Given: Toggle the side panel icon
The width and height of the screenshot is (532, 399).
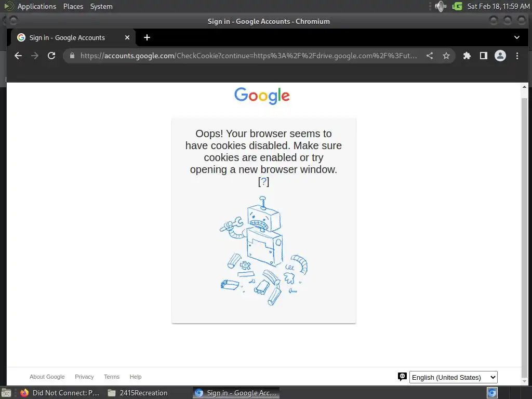Looking at the screenshot, I should click(x=484, y=56).
